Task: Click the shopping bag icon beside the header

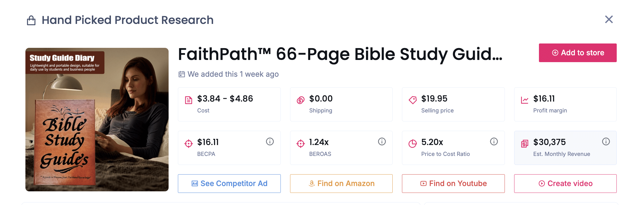Action: [31, 20]
